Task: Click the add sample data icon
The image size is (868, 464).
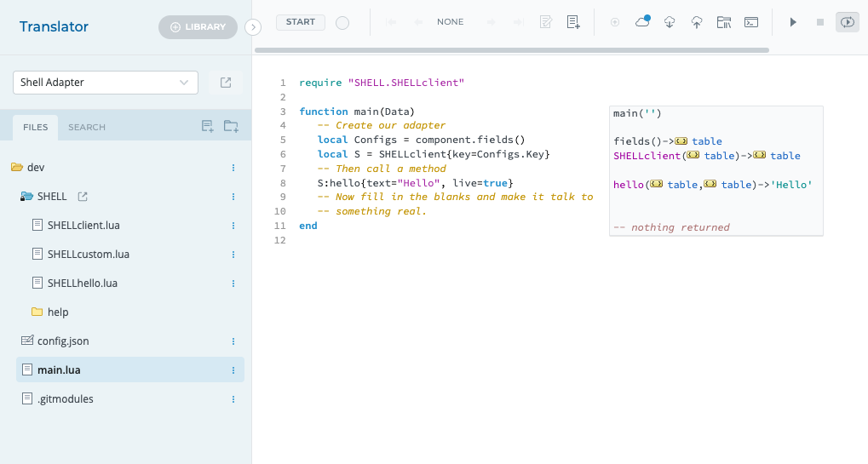Action: pyautogui.click(x=573, y=22)
